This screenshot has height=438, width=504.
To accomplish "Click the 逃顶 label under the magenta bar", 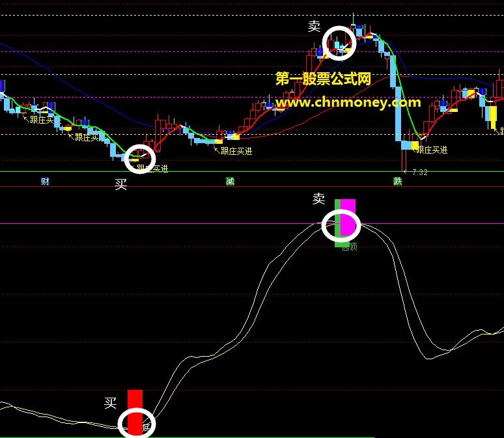I will (x=350, y=247).
